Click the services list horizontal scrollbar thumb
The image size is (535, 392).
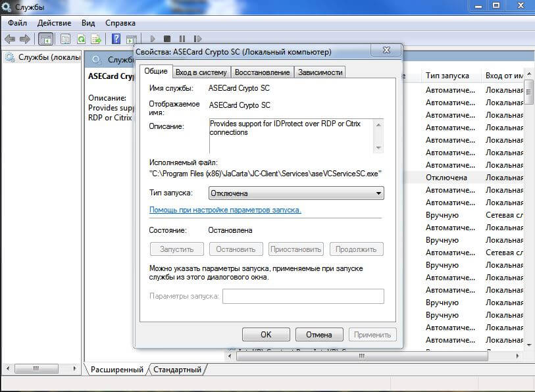[362, 356]
